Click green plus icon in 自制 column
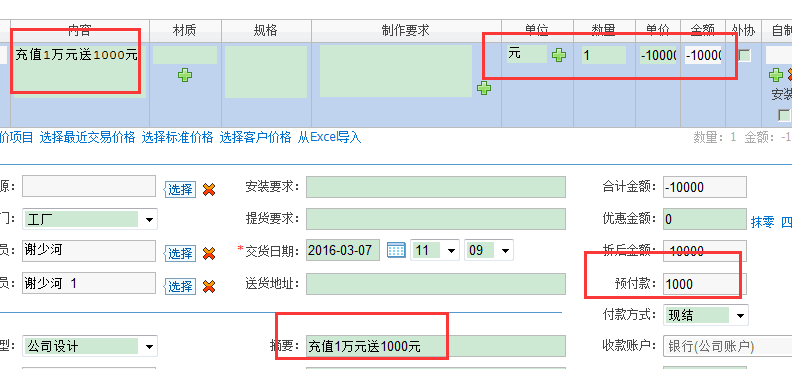Screen dimensions: 792x369 776,75
